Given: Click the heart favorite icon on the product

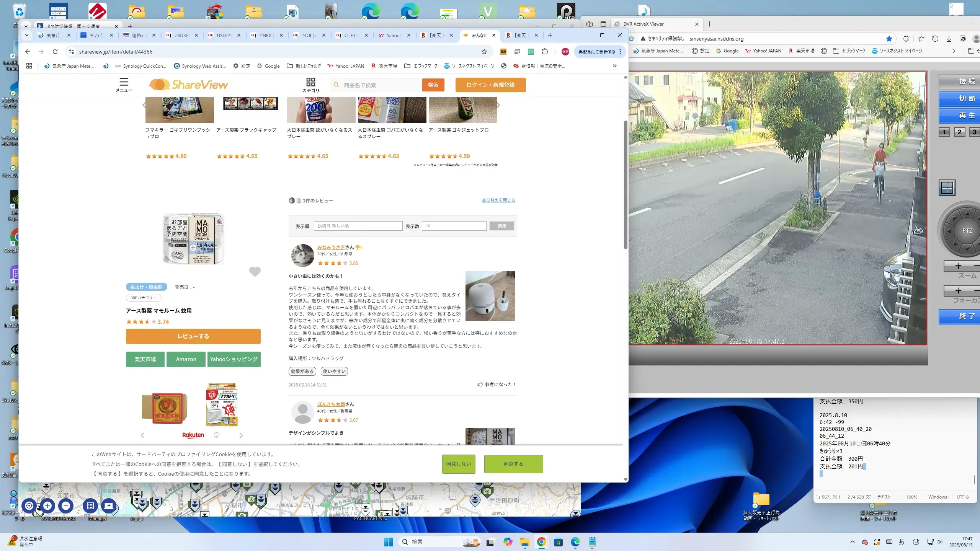Looking at the screenshot, I should tap(255, 271).
